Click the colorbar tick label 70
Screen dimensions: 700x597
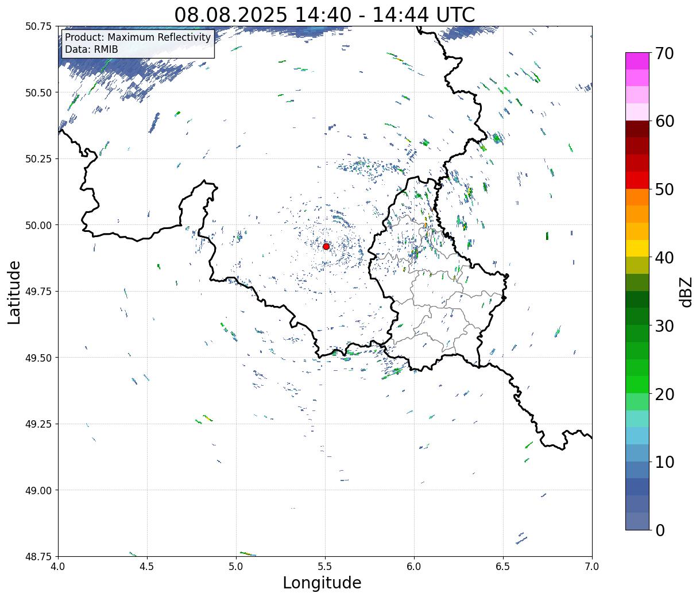tap(664, 53)
